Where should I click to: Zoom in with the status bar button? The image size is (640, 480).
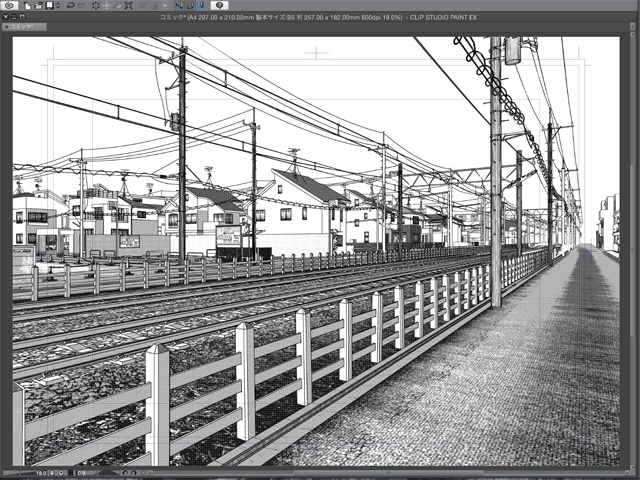point(61,473)
